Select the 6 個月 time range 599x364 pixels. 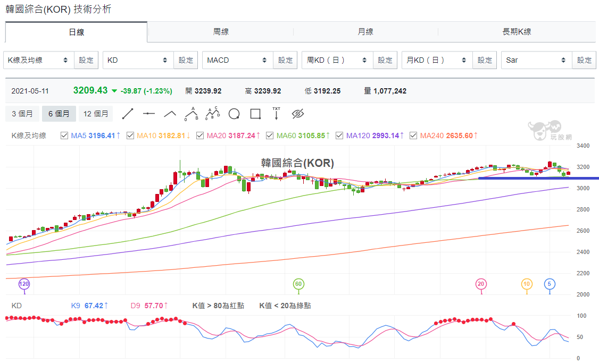(59, 114)
